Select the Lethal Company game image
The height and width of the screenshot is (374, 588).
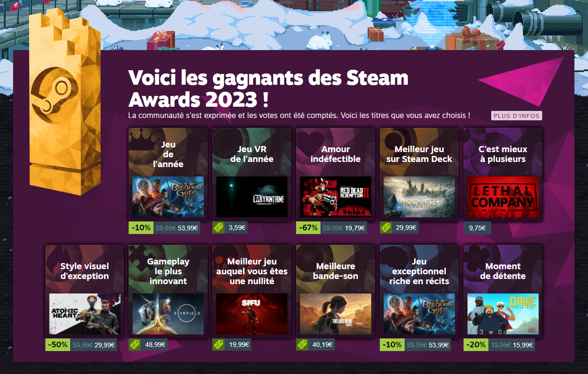pyautogui.click(x=503, y=197)
